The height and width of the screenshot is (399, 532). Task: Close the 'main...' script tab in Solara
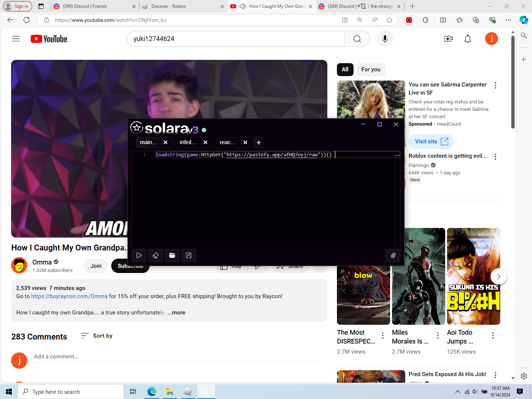click(x=166, y=142)
